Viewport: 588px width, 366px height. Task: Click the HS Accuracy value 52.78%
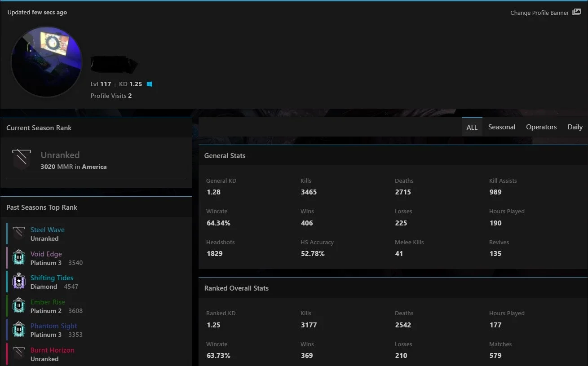pyautogui.click(x=313, y=253)
